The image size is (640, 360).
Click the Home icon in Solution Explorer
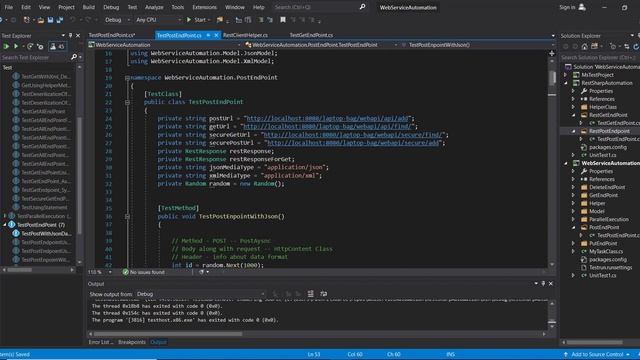[584, 47]
